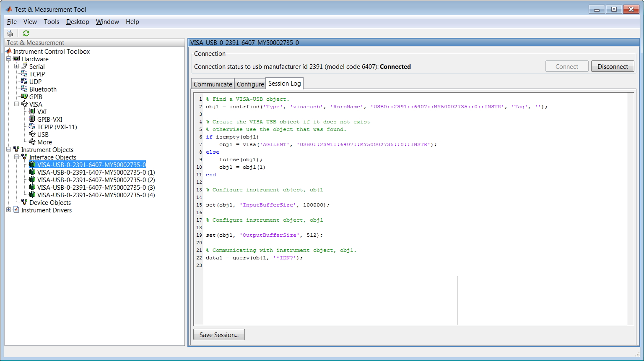Select the GPIB-VXI tree label

pyautogui.click(x=49, y=119)
